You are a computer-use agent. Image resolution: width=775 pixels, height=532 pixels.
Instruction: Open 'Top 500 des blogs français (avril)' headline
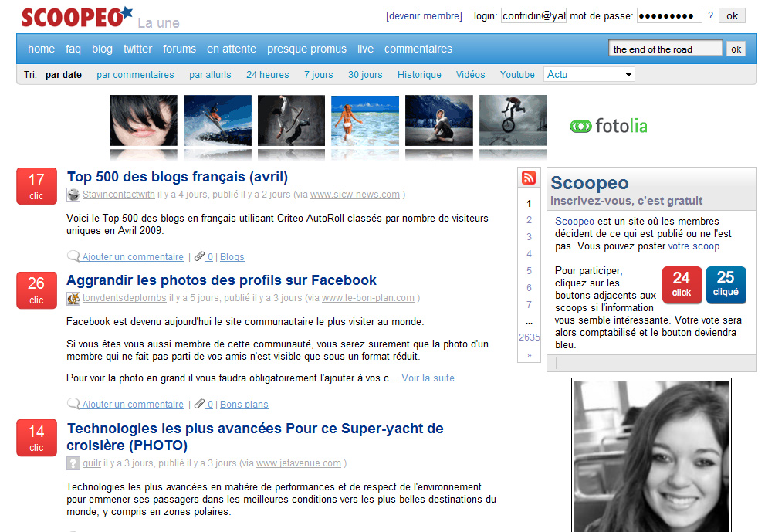(178, 177)
